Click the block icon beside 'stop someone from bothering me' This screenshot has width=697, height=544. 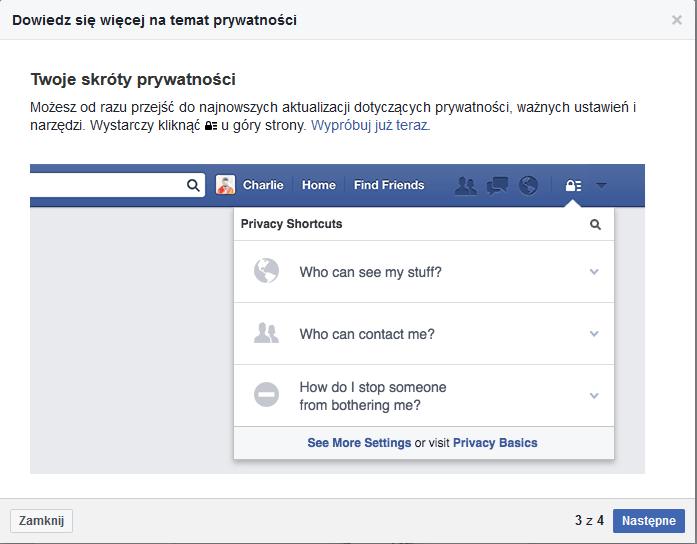(x=266, y=394)
